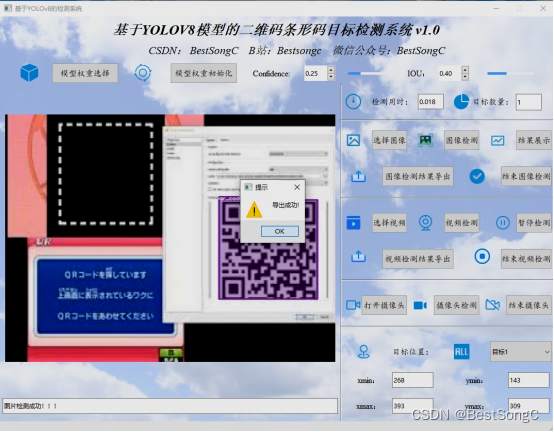Click the pause detection circle icon
The image size is (554, 432).
(502, 223)
